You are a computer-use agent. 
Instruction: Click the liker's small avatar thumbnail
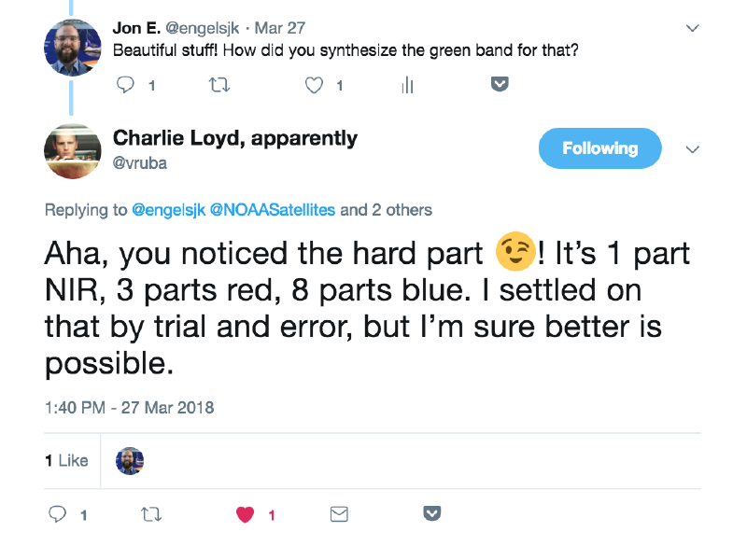tap(130, 460)
